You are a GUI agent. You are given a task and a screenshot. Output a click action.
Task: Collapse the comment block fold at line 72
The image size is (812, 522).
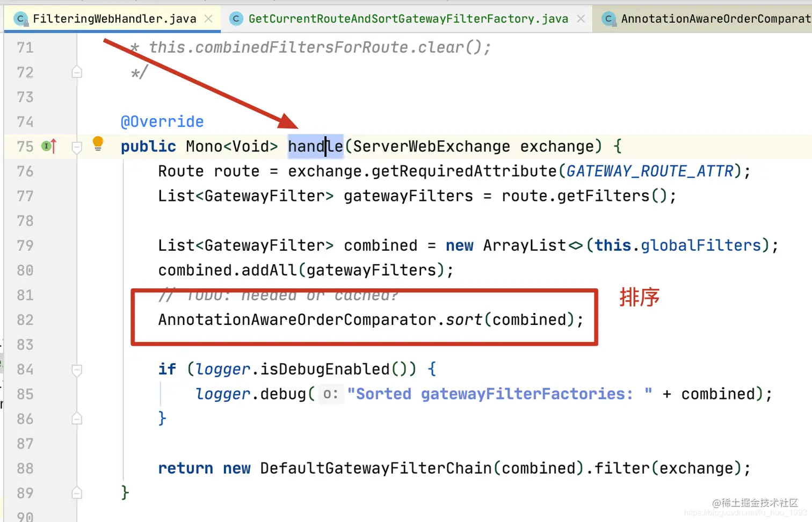[x=77, y=72]
